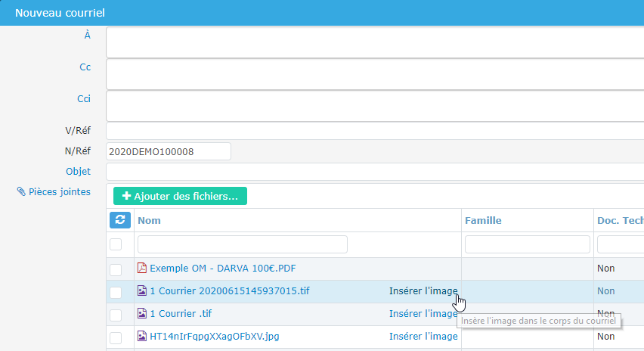The height and width of the screenshot is (351, 644).
Task: Select the checkbox for 1 Courrier 20200615145937015.tif
Action: click(116, 292)
